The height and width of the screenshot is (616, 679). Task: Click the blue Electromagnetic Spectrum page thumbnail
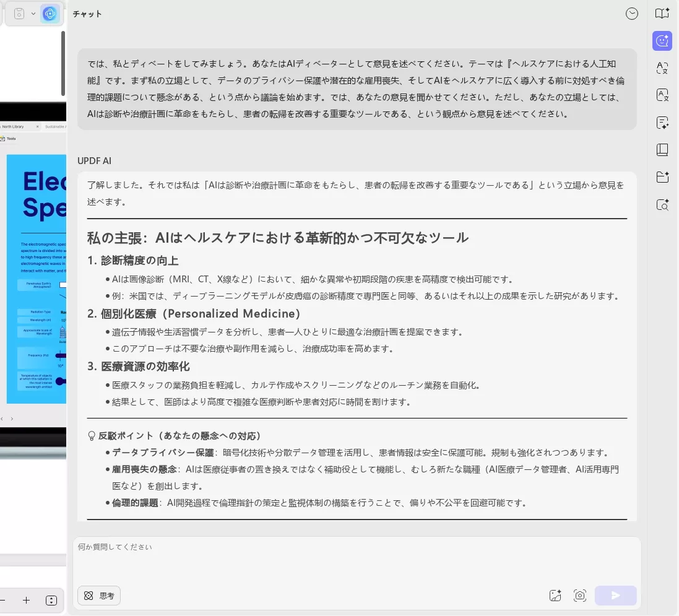(x=37, y=279)
